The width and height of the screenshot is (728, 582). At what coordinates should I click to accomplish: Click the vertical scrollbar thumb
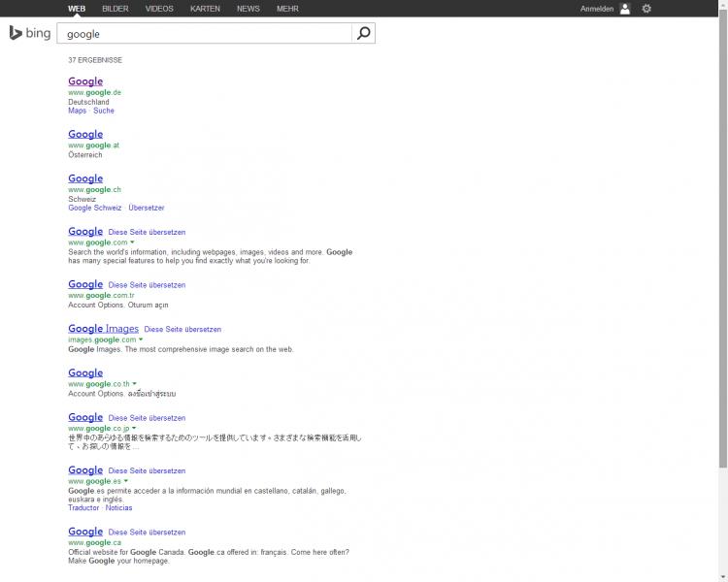point(723,239)
